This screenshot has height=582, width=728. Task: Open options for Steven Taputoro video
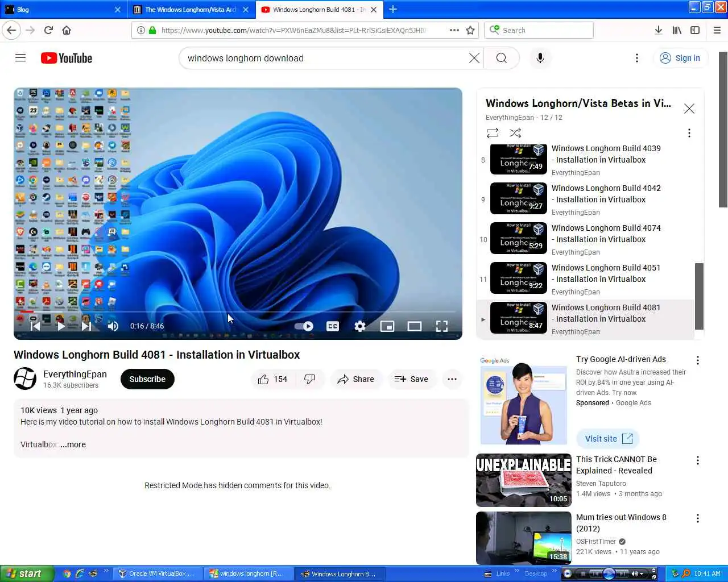pos(698,460)
